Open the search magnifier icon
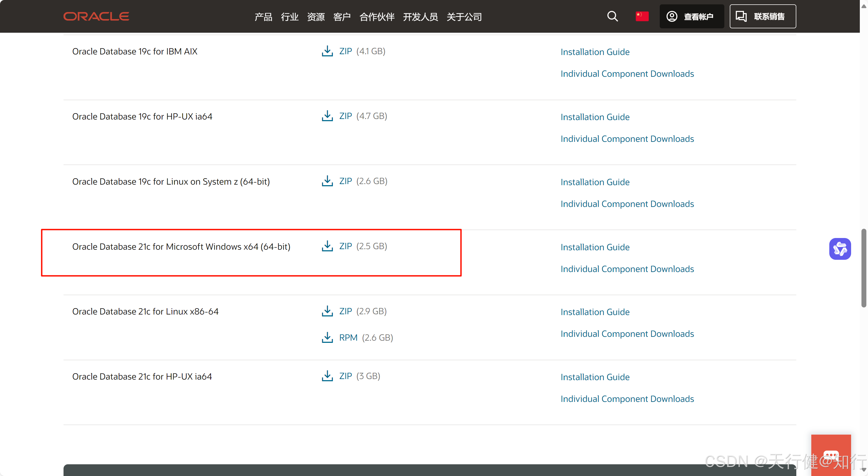The height and width of the screenshot is (476, 868). click(x=612, y=17)
